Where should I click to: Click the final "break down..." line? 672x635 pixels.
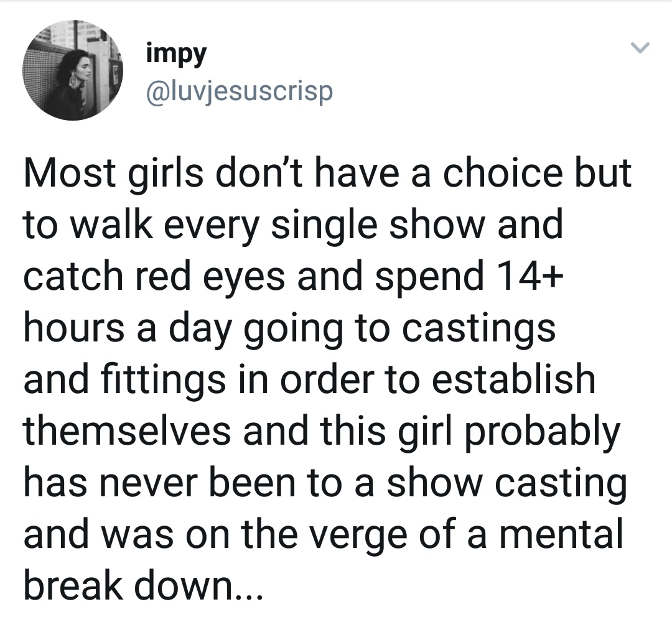coord(142,586)
